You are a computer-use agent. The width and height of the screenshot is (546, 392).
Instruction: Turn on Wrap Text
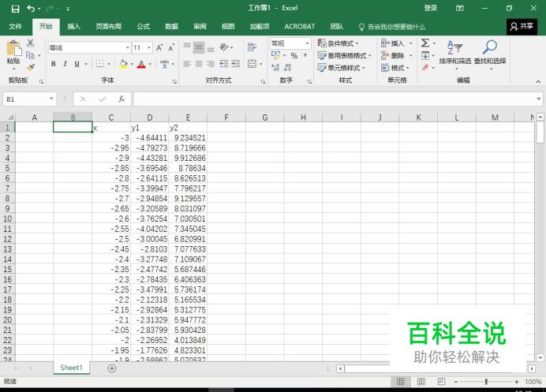click(x=252, y=47)
